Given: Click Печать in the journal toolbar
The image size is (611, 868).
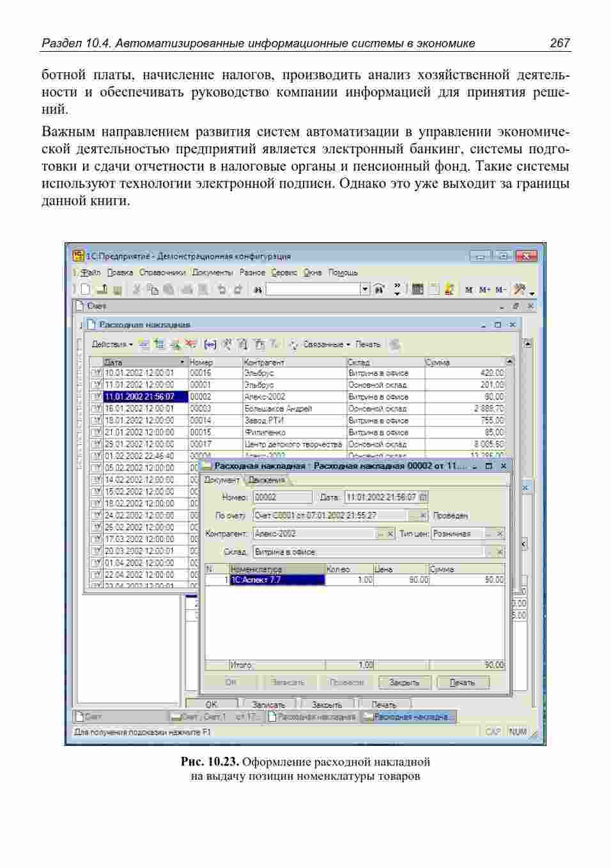Looking at the screenshot, I should click(367, 345).
